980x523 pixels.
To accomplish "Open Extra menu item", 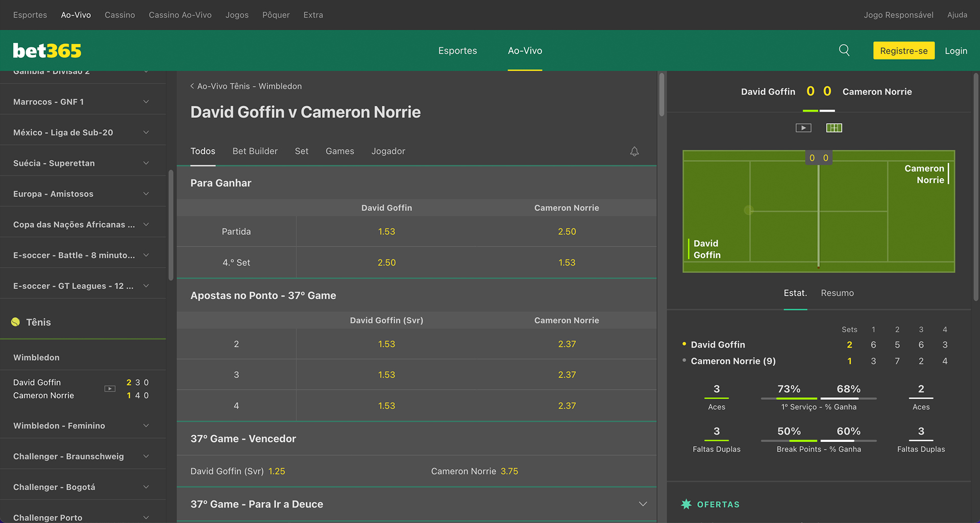I will (313, 15).
